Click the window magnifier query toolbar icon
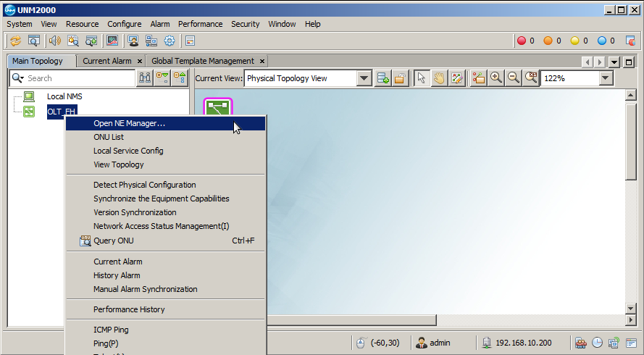The height and width of the screenshot is (355, 644). tap(33, 41)
